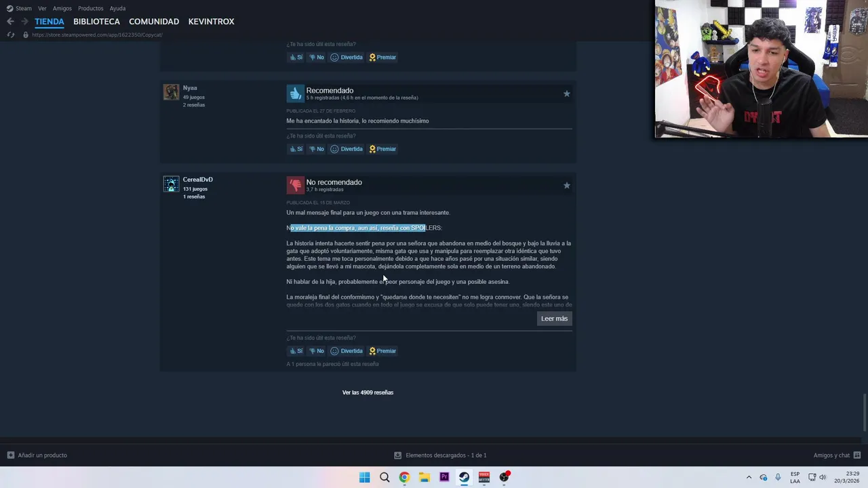The height and width of the screenshot is (488, 868).
Task: Click the padlock icon beside the URL
Action: (x=26, y=35)
